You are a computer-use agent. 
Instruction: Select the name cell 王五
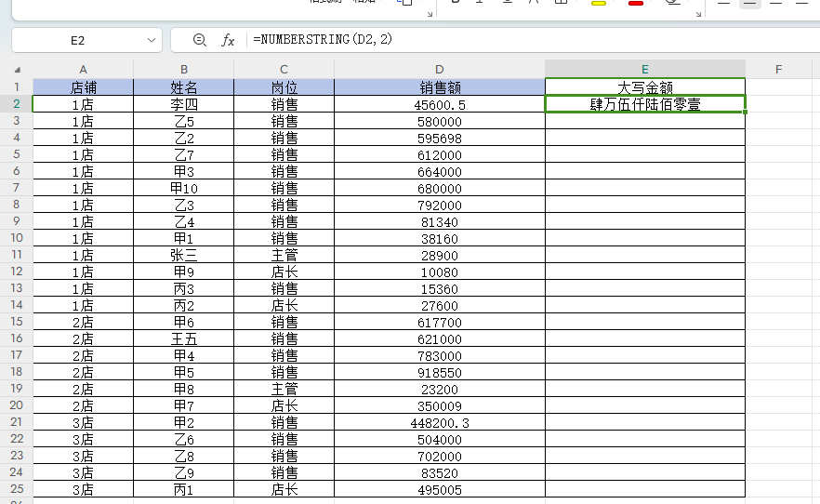pyautogui.click(x=183, y=338)
